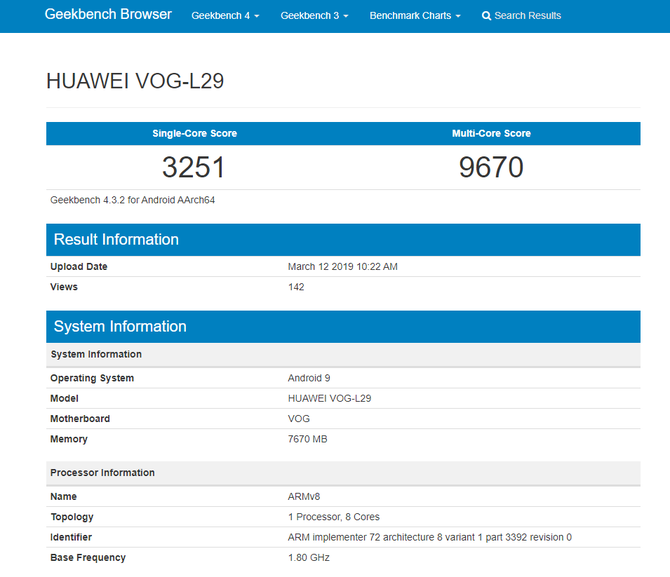Image resolution: width=670 pixels, height=577 pixels.
Task: Click the processor Name label
Action: tap(63, 497)
